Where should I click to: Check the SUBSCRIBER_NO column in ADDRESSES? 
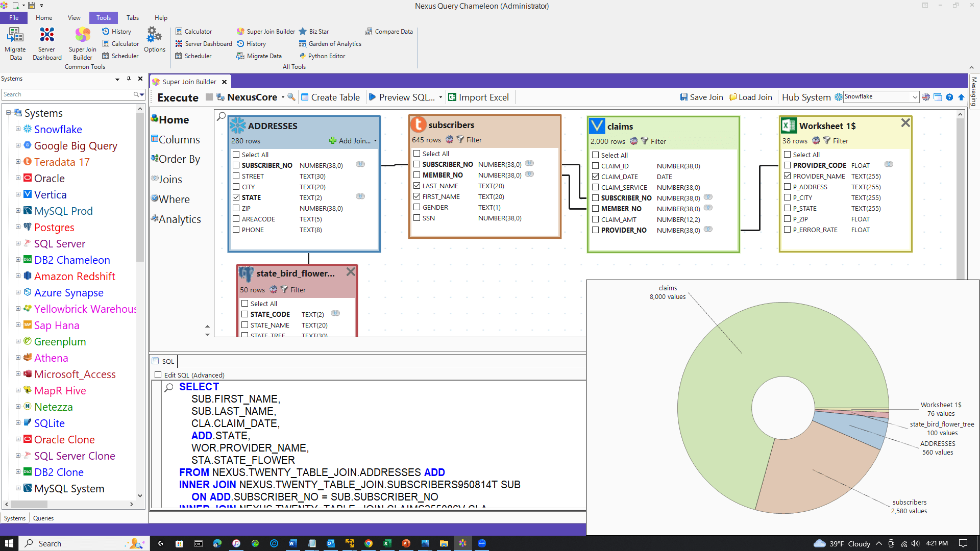point(236,165)
